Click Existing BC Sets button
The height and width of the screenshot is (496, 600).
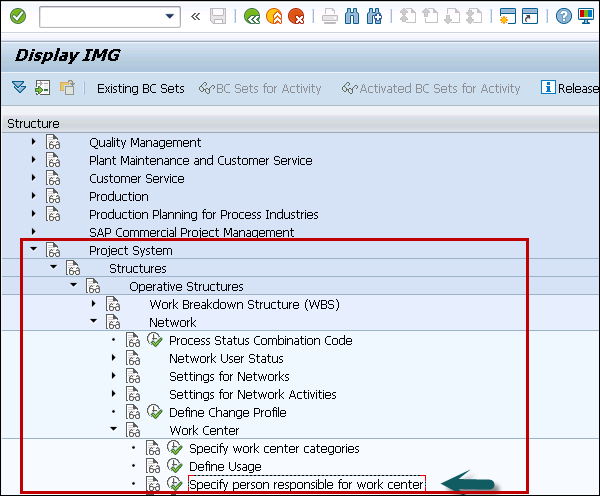pyautogui.click(x=140, y=89)
